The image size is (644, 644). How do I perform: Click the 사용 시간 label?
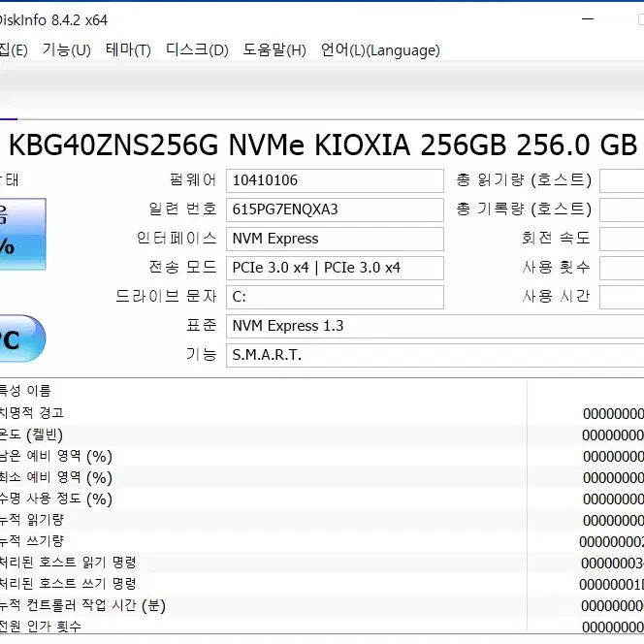pos(556,296)
